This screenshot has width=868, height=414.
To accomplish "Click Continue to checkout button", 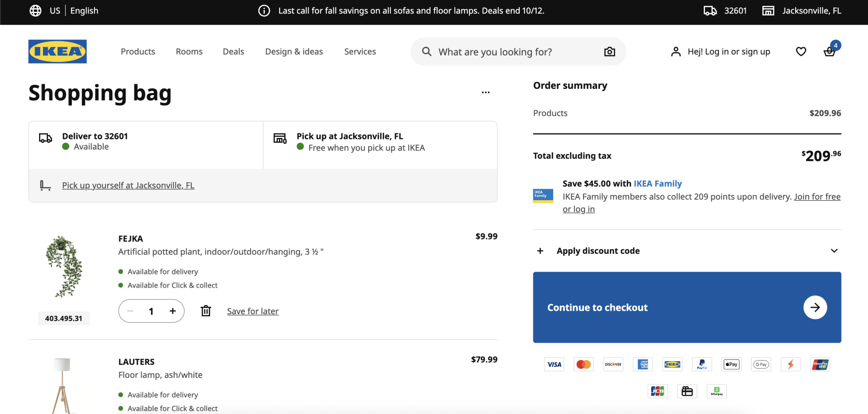I will [687, 307].
